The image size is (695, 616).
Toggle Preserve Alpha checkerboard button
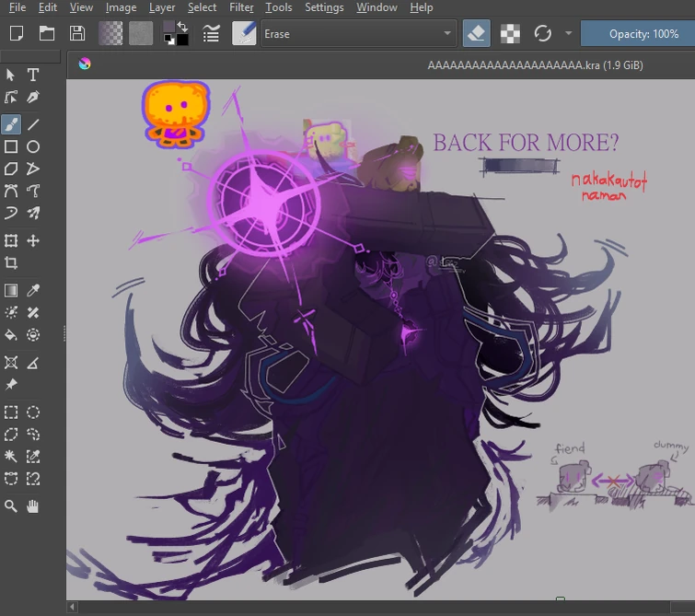[x=509, y=34]
